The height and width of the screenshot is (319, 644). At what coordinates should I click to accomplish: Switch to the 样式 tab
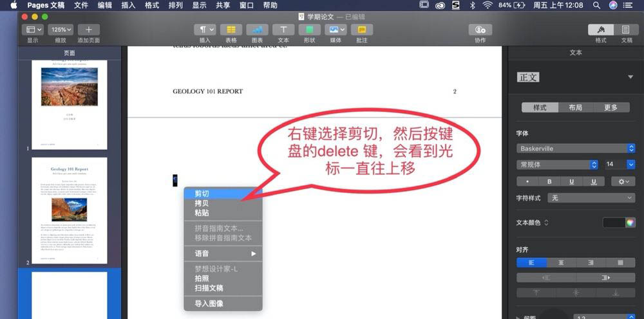[540, 107]
